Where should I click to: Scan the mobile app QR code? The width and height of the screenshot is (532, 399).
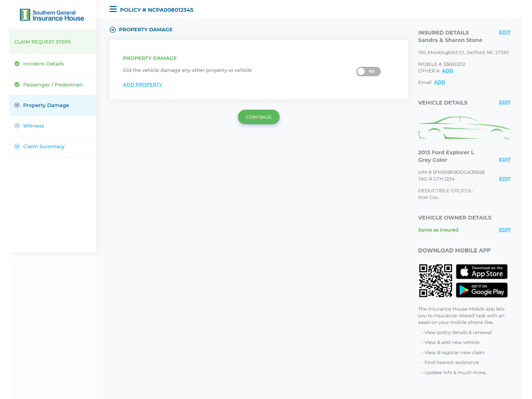[436, 280]
